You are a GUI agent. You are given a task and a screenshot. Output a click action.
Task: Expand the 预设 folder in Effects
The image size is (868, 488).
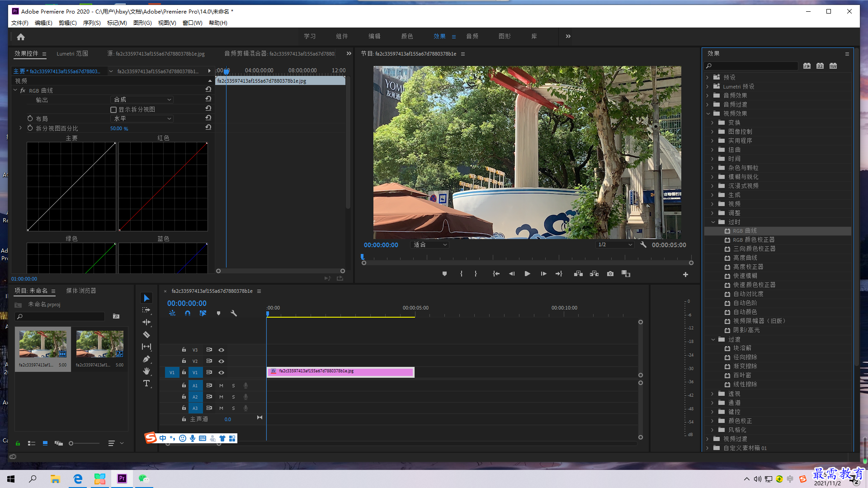708,78
